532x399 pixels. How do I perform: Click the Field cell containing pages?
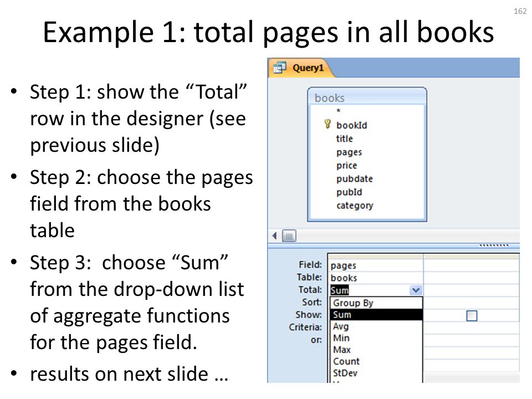pyautogui.click(x=376, y=265)
